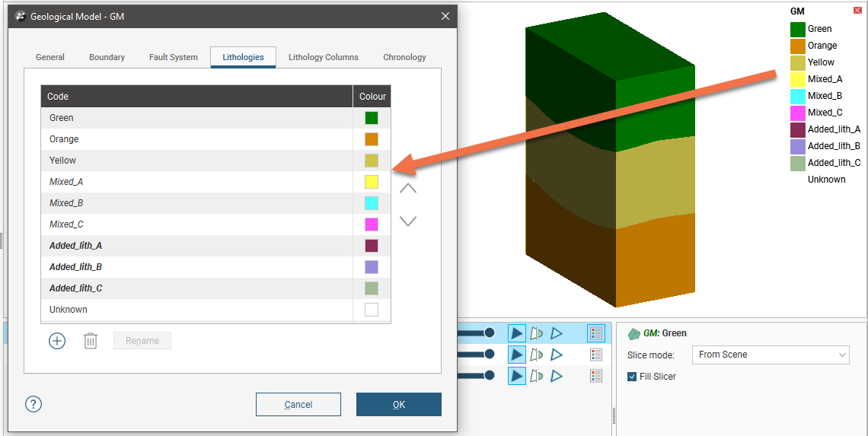Click the delete lithology trash icon
868x436 pixels.
[x=90, y=341]
